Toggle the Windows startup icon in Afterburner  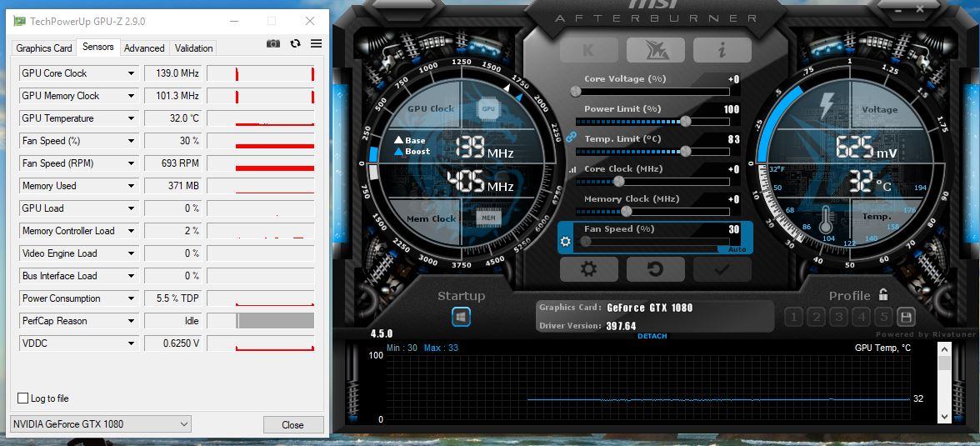462,317
